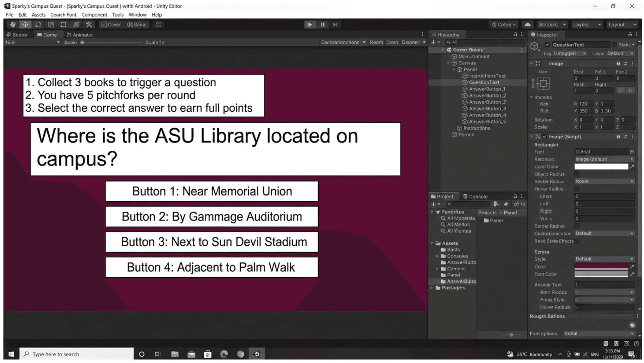Click the maroon Color swatch under Scrore
Screen dimensions: 644x363
pyautogui.click(x=601, y=267)
